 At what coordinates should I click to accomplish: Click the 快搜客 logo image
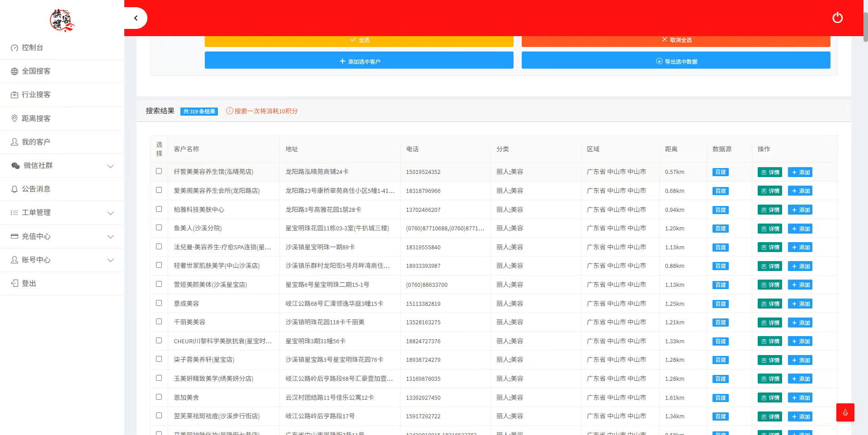tap(62, 20)
